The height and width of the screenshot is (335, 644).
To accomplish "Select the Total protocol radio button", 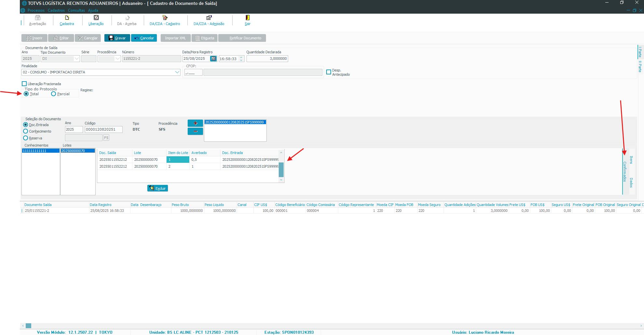I will (x=26, y=94).
